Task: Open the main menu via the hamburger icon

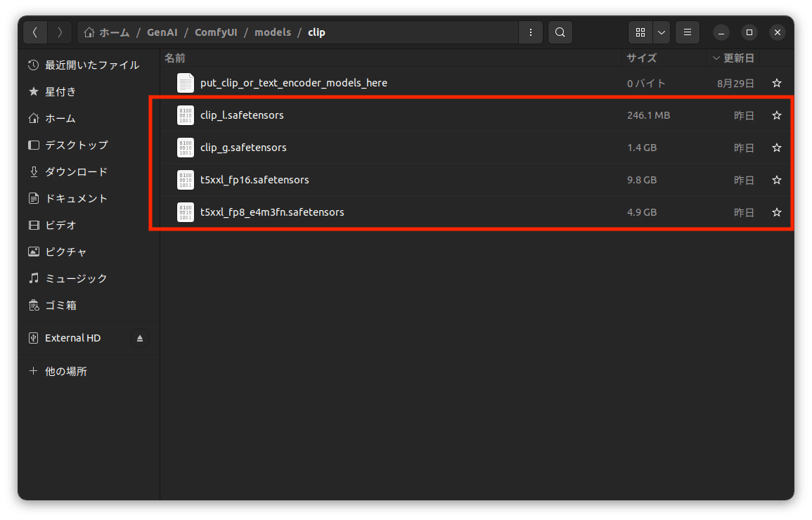Action: point(687,32)
